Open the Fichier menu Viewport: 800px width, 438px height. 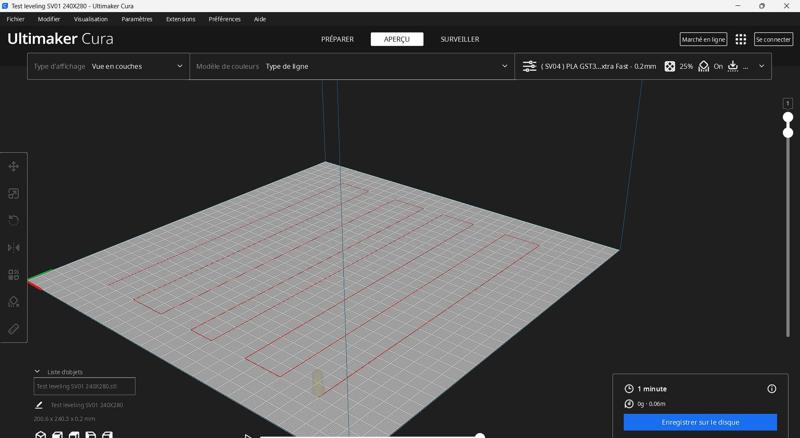(15, 19)
